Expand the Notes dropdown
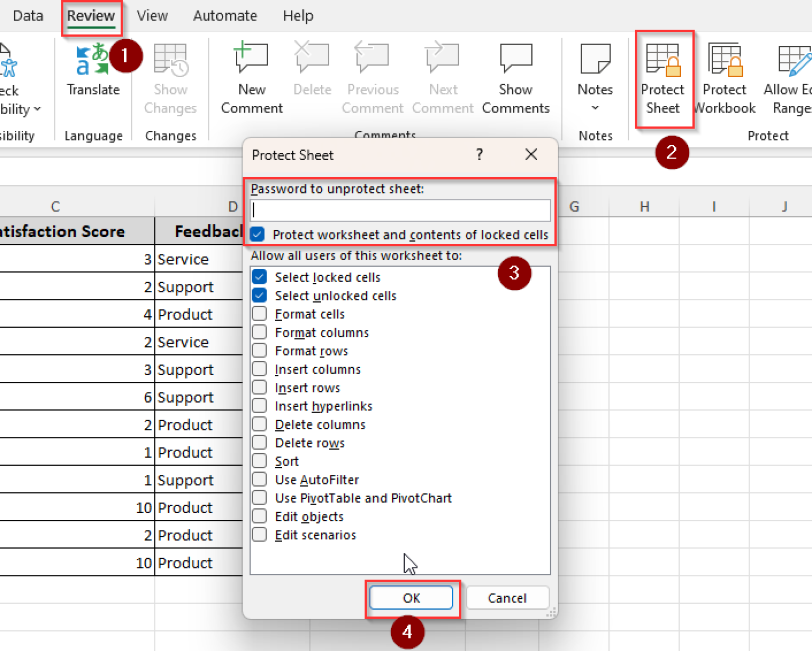The width and height of the screenshot is (812, 651). point(594,107)
